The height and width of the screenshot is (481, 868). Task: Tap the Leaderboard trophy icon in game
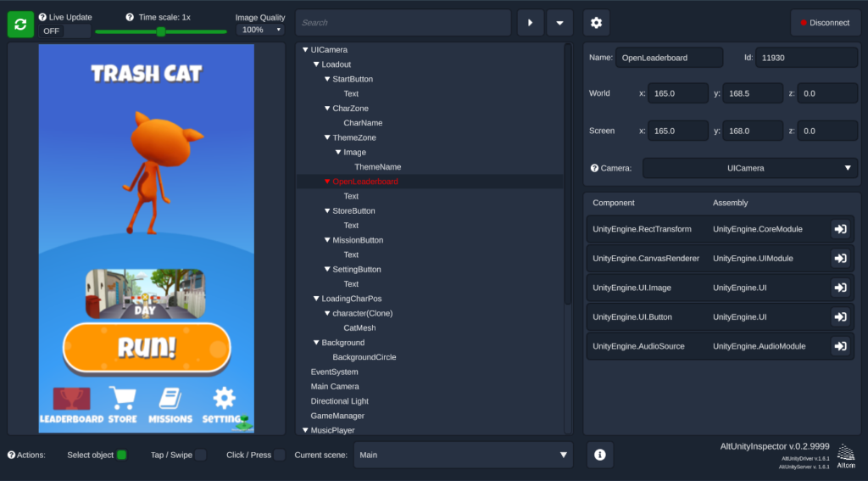[71, 399]
